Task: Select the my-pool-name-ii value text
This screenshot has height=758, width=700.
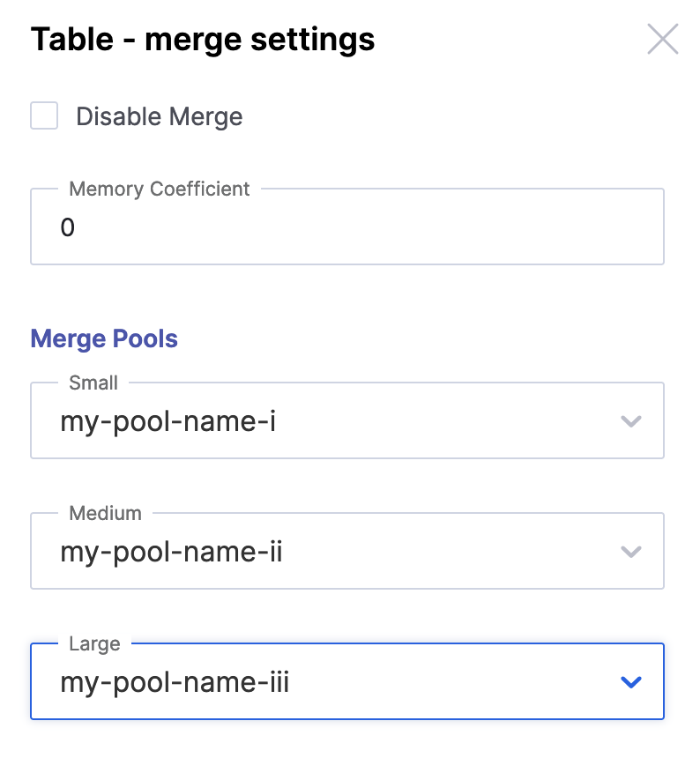Action: (x=171, y=553)
